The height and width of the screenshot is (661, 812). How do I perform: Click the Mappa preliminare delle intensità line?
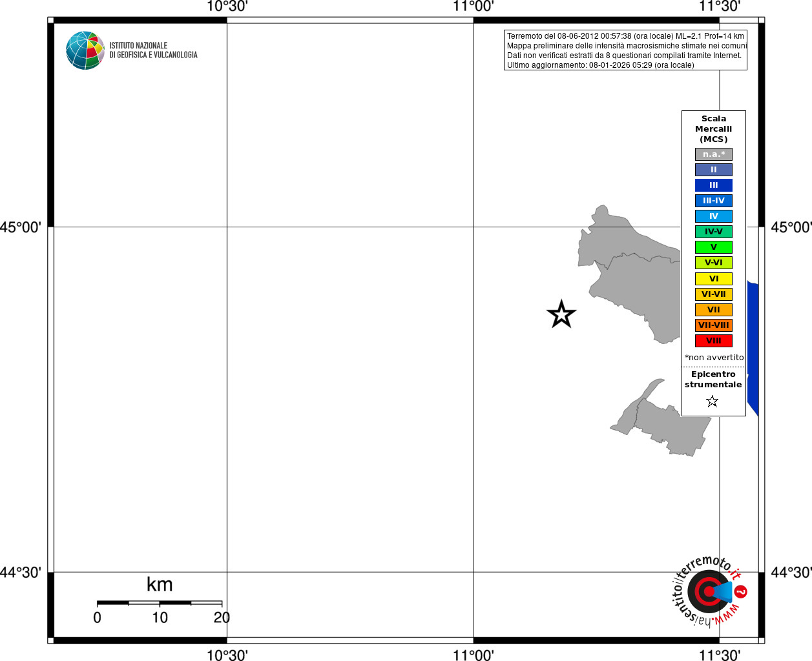pos(627,46)
